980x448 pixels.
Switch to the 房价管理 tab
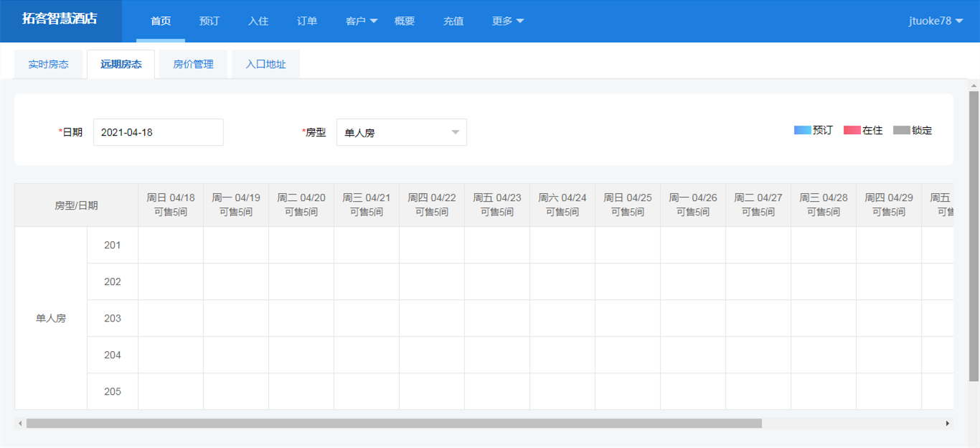point(194,64)
